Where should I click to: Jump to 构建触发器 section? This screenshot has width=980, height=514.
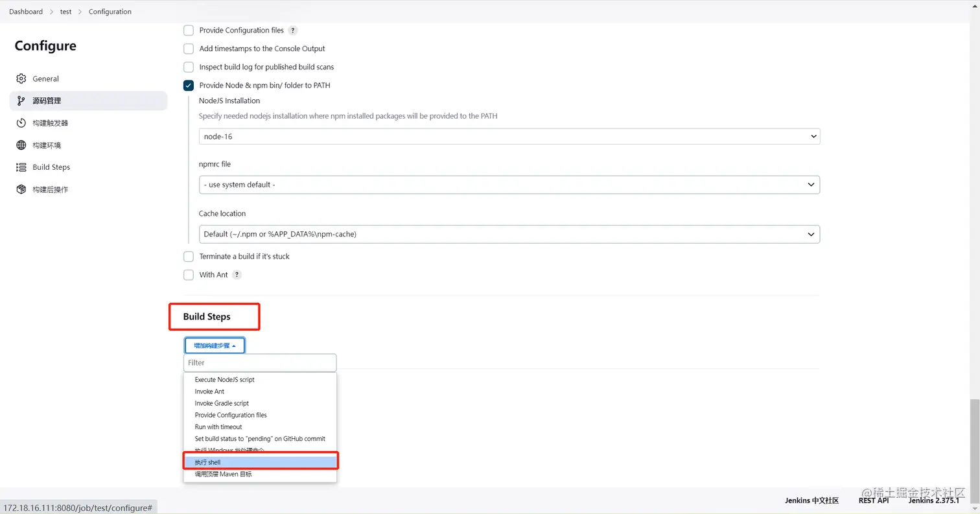coord(88,123)
